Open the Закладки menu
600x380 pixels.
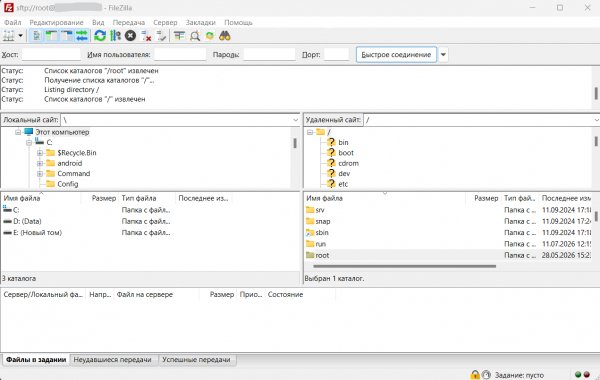[201, 23]
